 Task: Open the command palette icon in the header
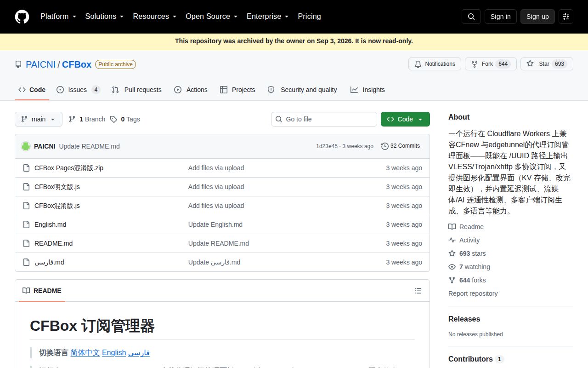566,17
